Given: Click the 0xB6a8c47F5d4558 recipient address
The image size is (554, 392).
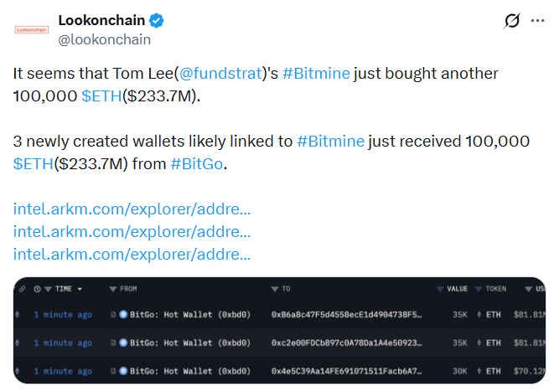Looking at the screenshot, I should click(346, 315).
